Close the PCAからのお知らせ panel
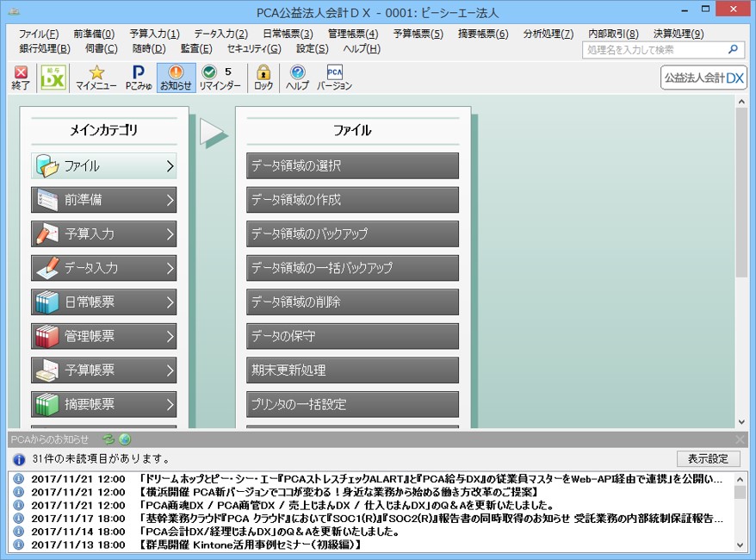 740,439
